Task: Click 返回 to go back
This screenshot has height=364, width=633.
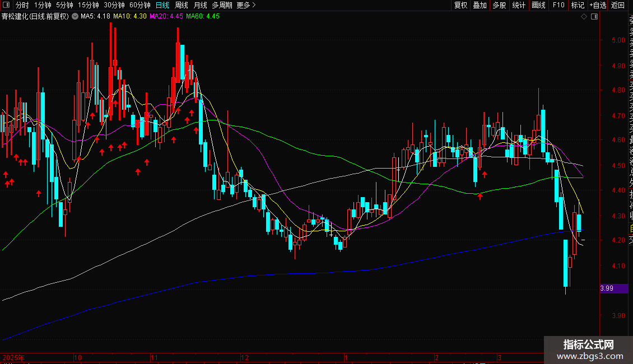Action: click(x=618, y=5)
